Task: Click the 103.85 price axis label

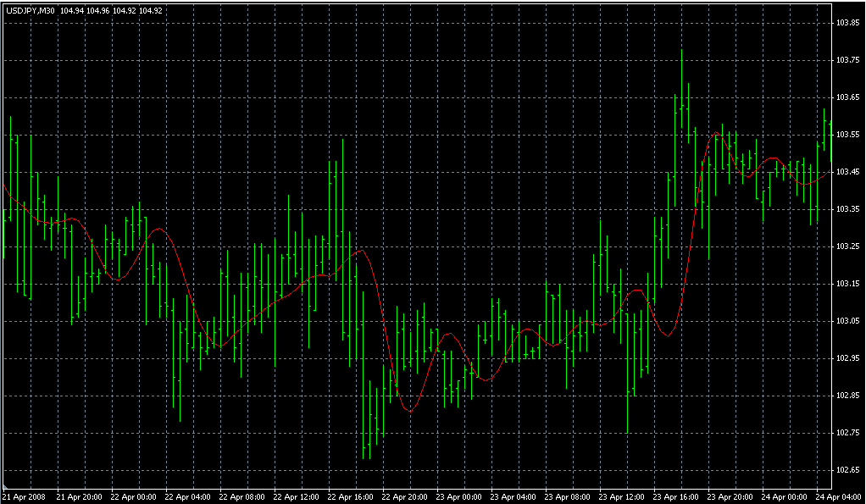Action: 848,23
